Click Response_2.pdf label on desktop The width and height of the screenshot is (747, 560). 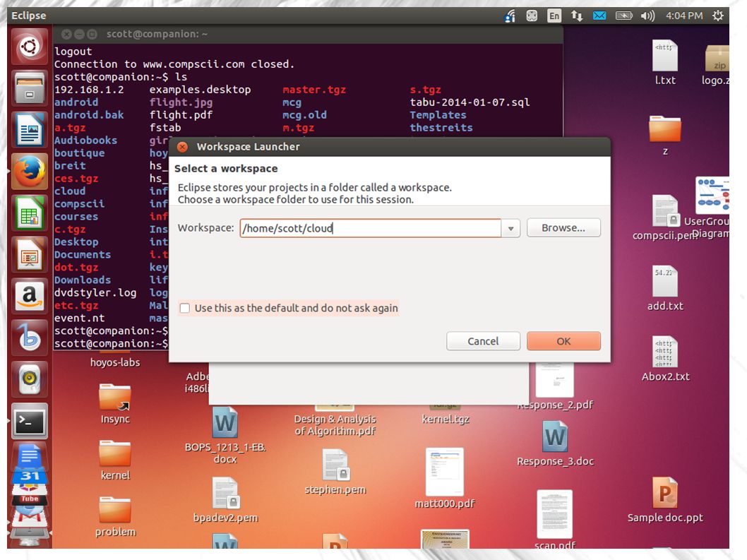click(556, 405)
